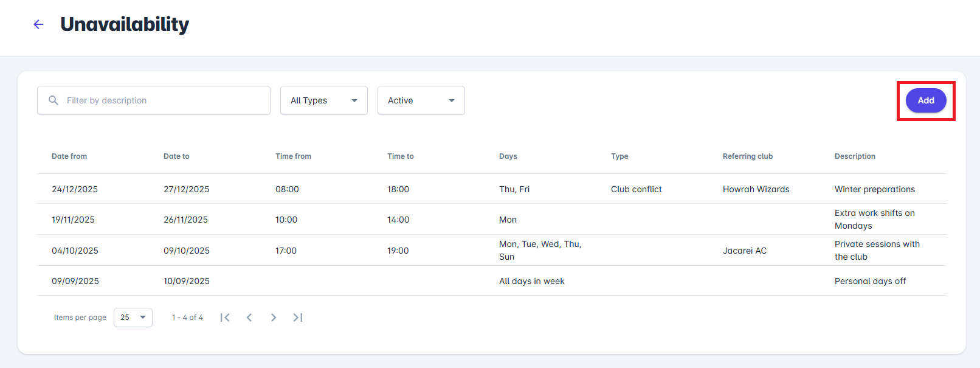
Task: Open the Private sessions with the club row
Action: point(877,251)
